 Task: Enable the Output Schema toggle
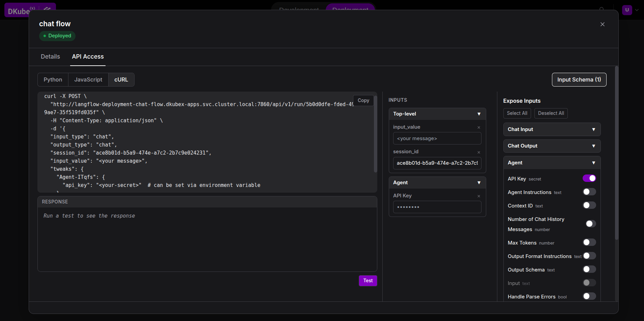(589, 269)
